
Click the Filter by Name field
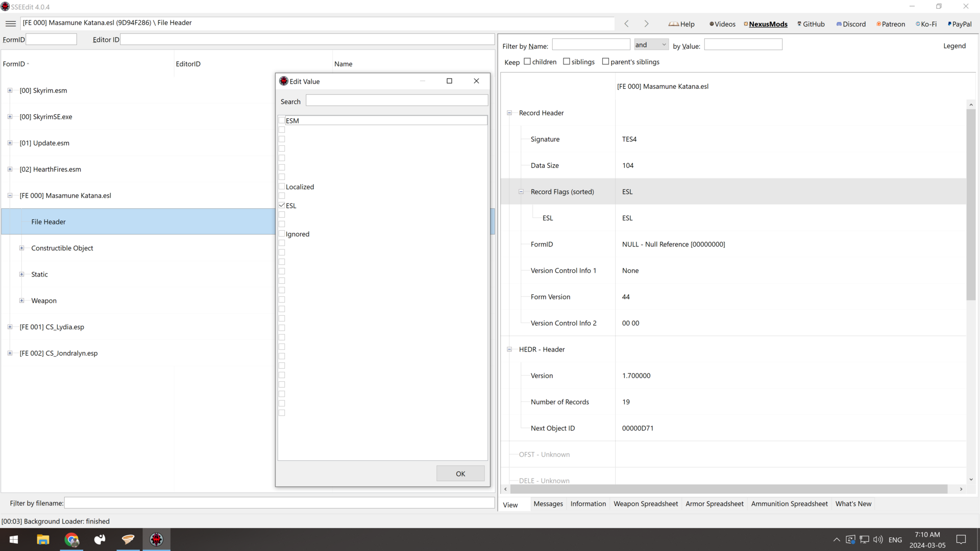591,45
